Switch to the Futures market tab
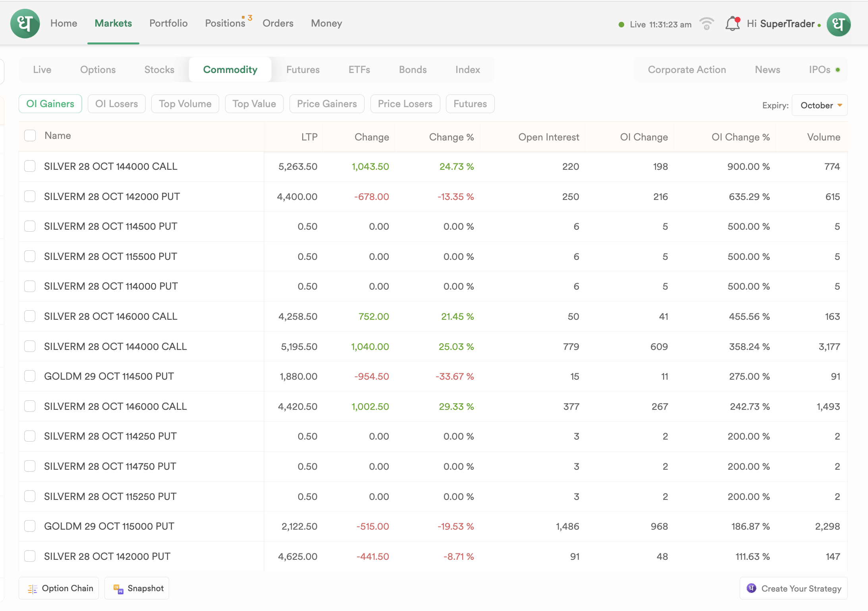This screenshot has height=611, width=868. coord(303,70)
